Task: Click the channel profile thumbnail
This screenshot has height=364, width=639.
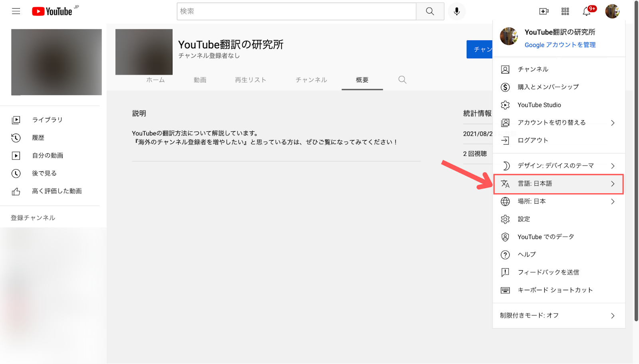Action: tap(144, 52)
